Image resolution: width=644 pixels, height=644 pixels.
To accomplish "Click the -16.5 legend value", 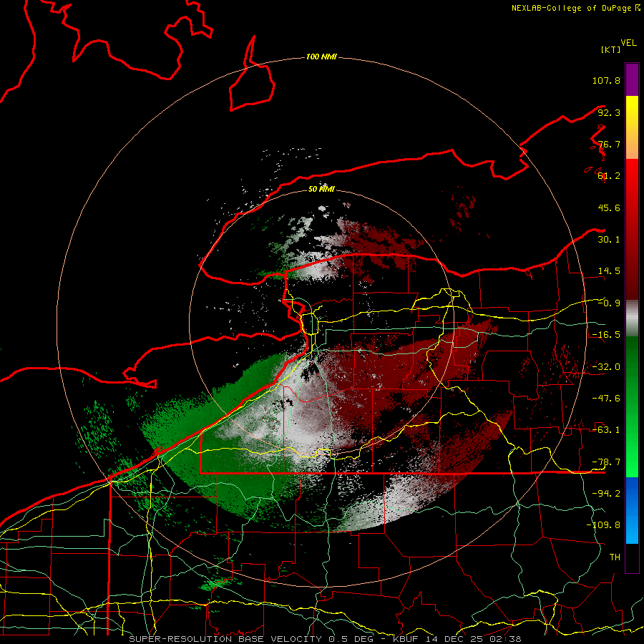I will (x=606, y=335).
